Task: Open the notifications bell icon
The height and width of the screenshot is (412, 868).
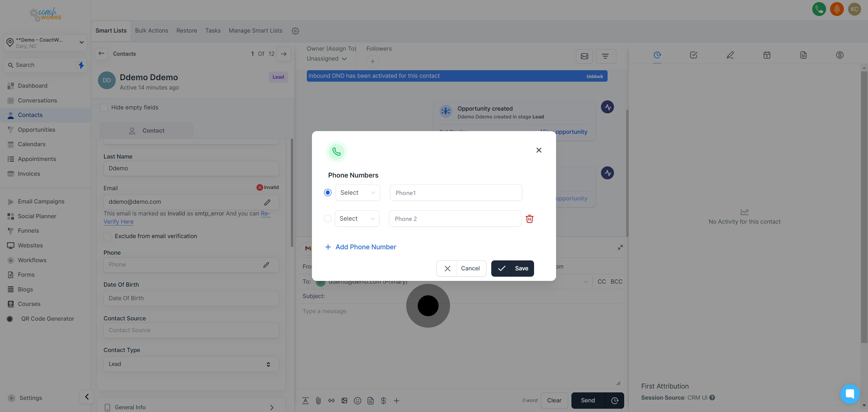Action: coord(837,9)
